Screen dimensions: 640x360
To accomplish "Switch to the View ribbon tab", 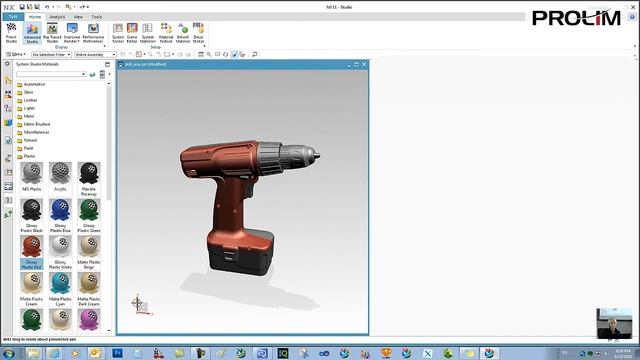I will click(x=78, y=17).
